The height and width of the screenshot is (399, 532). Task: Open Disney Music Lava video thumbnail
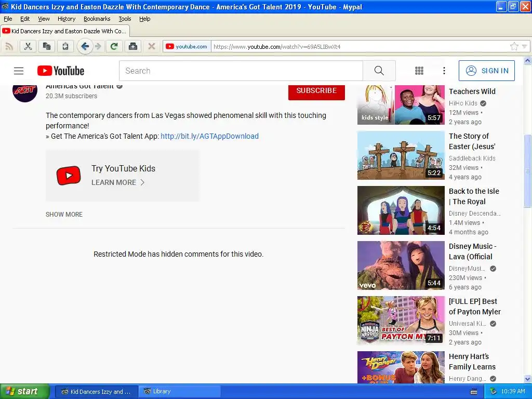pyautogui.click(x=401, y=265)
